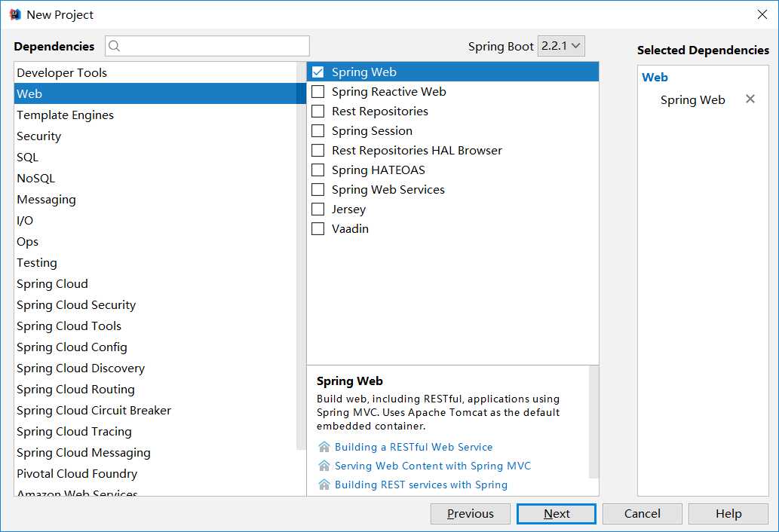Open Building a RESTful Web Service guide

click(x=413, y=447)
